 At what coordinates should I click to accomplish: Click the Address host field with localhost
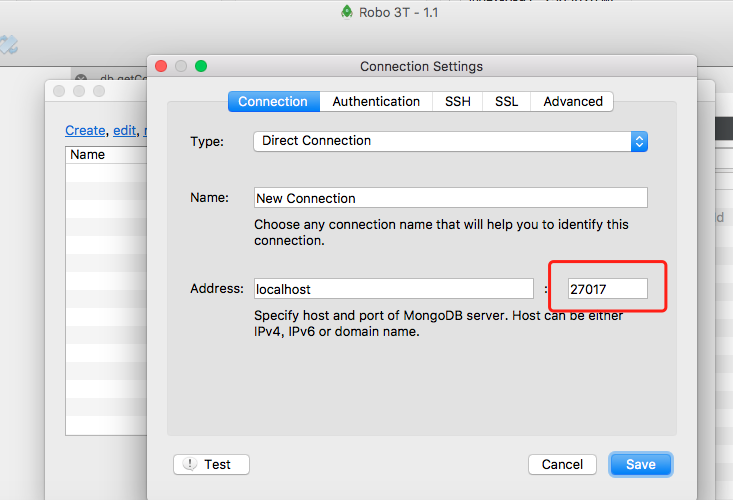point(394,289)
